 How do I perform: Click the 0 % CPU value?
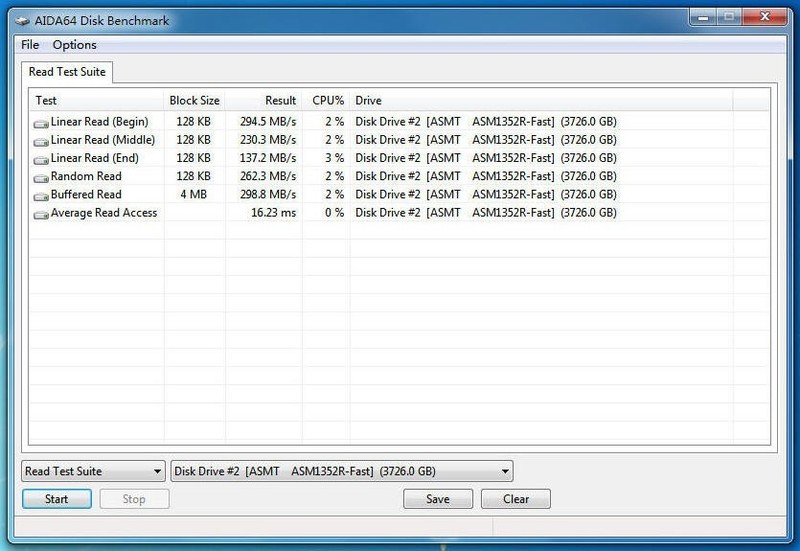(x=334, y=213)
